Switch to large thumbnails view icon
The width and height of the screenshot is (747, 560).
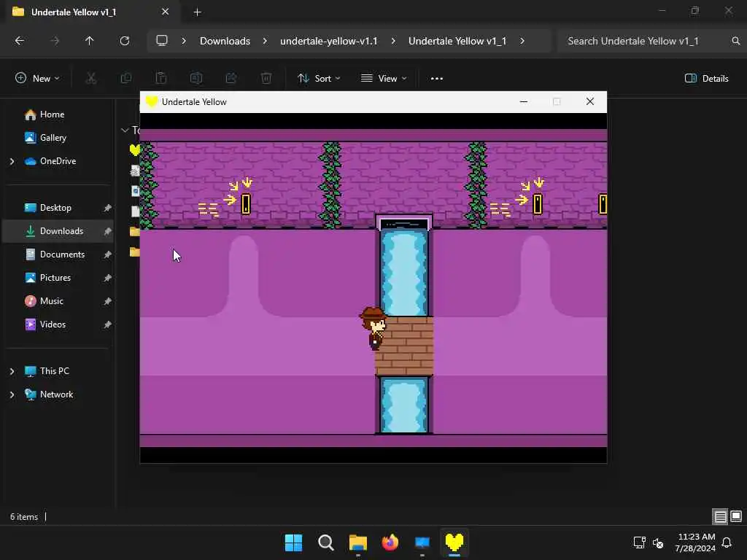point(736,517)
